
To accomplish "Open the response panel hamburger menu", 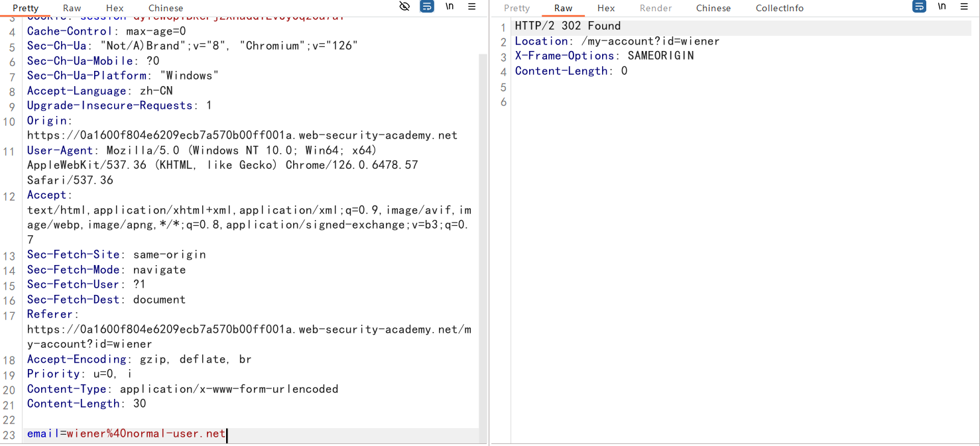I will (x=964, y=7).
